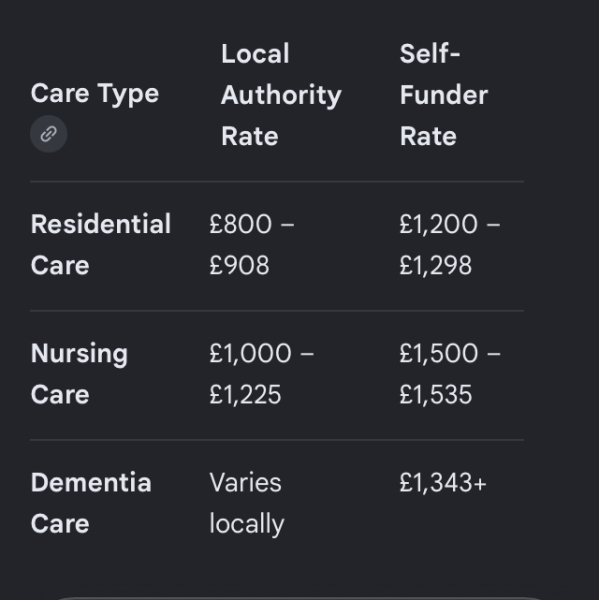599x600 pixels.
Task: Click the £908 value
Action: [x=239, y=265]
